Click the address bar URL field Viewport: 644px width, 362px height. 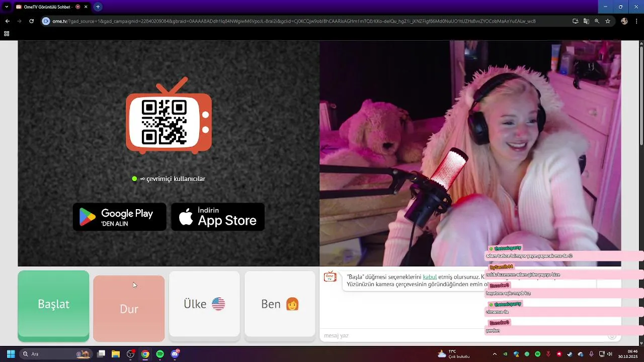click(302, 21)
